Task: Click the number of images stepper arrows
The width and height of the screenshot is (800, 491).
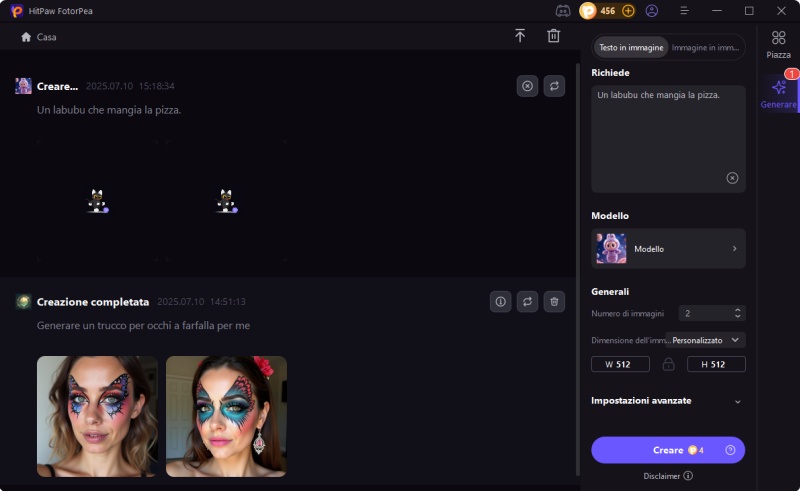Action: pyautogui.click(x=737, y=313)
